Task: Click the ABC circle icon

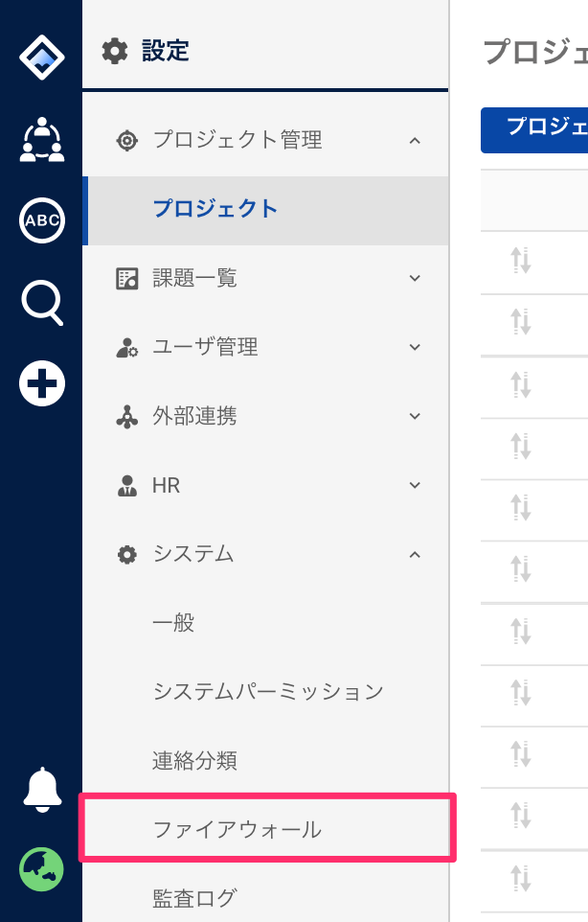Action: pos(42,220)
